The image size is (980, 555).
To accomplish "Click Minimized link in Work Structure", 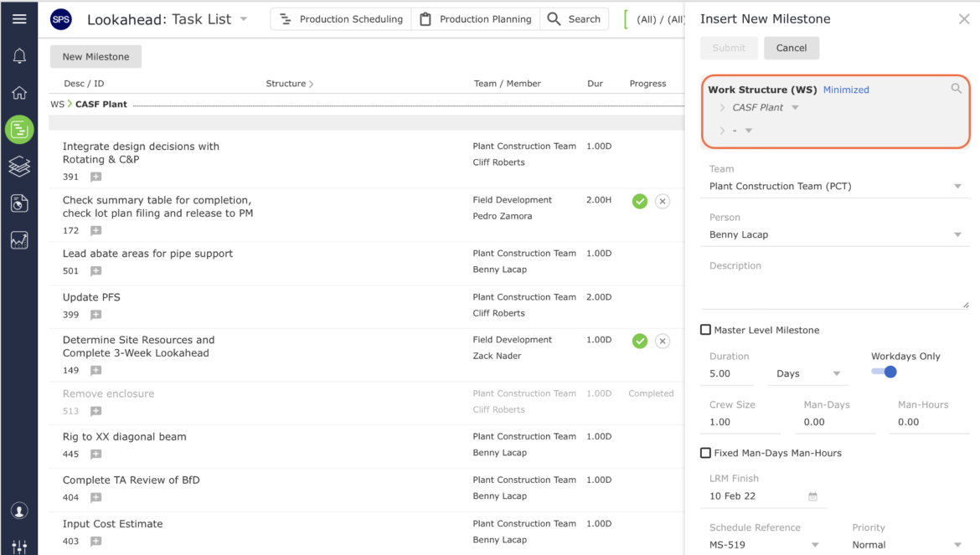I will (x=846, y=90).
